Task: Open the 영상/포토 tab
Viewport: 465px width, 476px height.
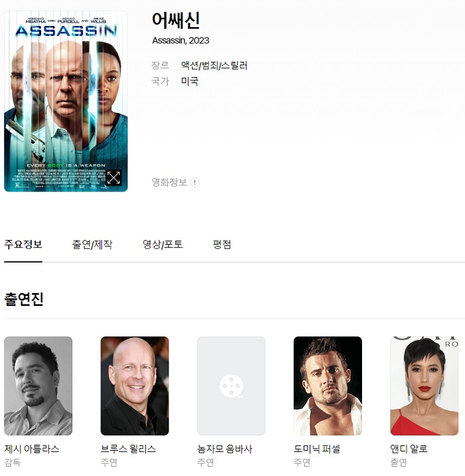Action: pyautogui.click(x=163, y=245)
